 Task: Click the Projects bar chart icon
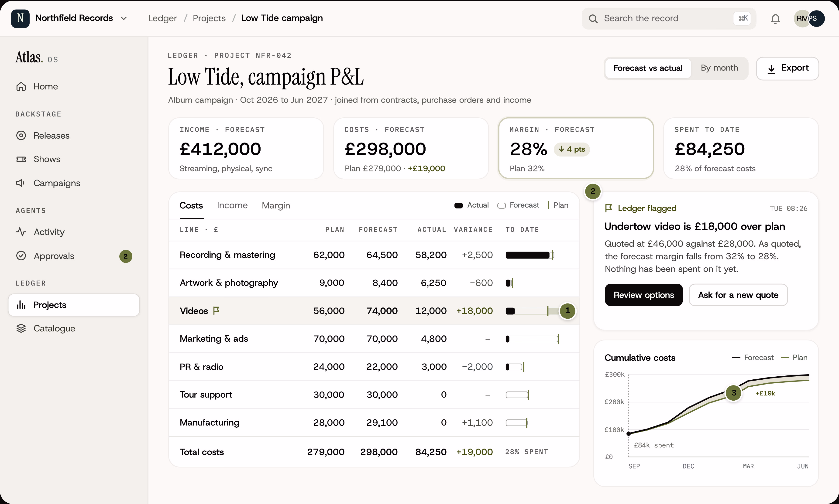pyautogui.click(x=21, y=305)
